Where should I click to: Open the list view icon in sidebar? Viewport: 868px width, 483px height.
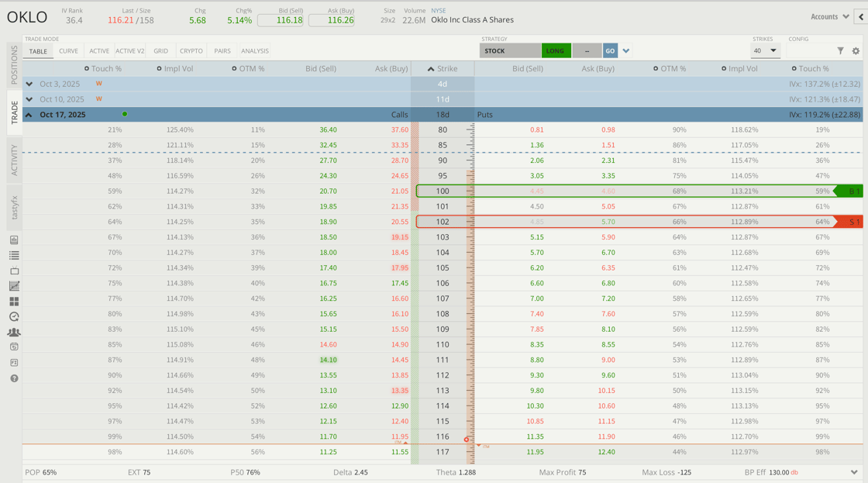[14, 255]
